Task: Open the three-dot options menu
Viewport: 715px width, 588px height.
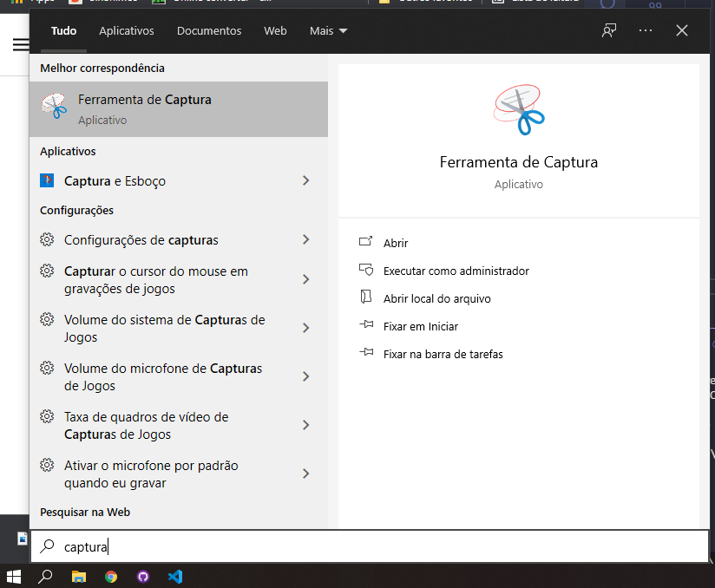Action: pos(646,30)
